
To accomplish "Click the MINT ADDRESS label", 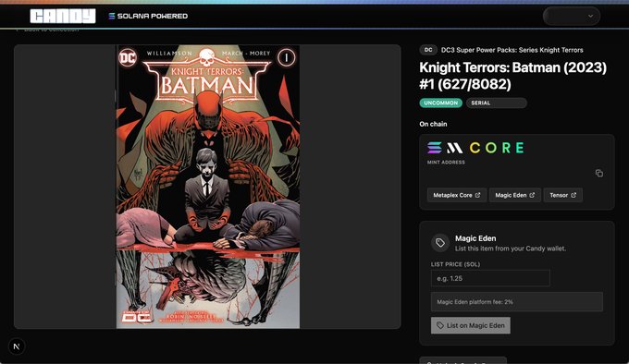I will [446, 163].
